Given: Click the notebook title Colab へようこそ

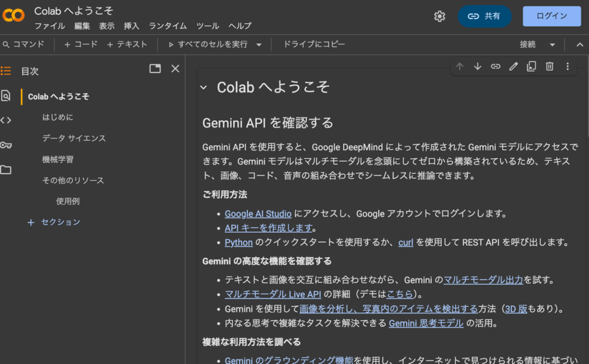Looking at the screenshot, I should click(x=74, y=11).
